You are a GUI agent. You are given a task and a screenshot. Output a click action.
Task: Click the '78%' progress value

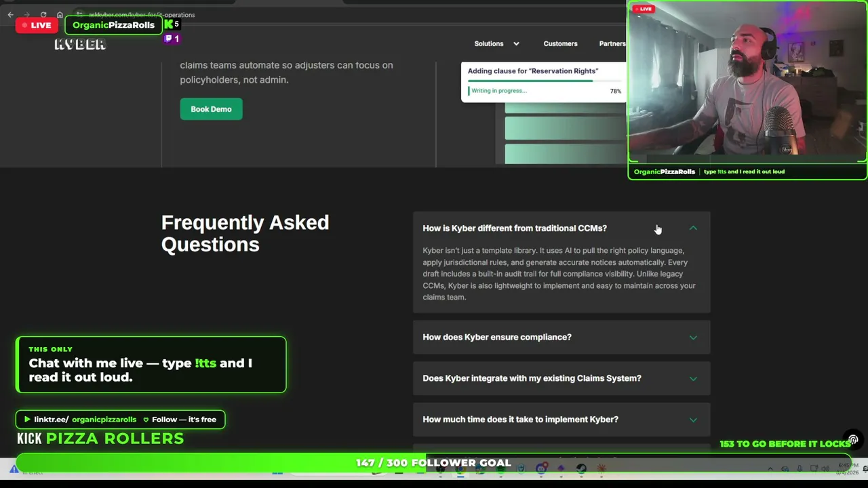tap(616, 91)
